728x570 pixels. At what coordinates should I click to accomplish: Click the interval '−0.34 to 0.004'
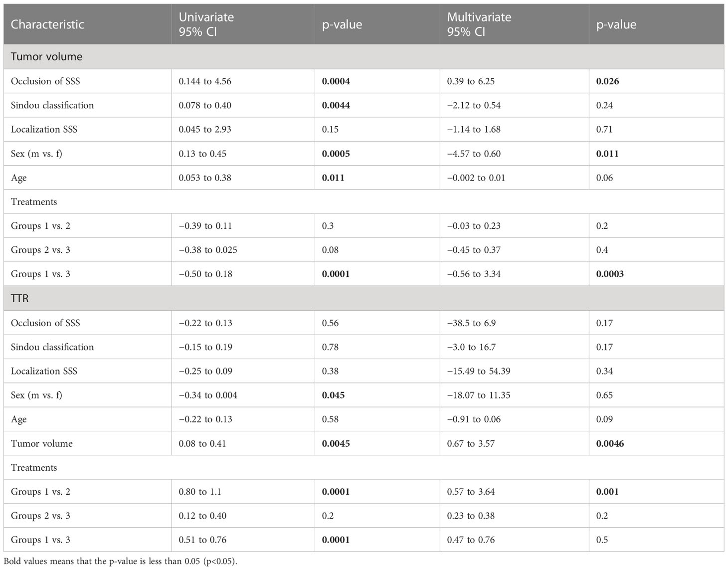pos(208,395)
